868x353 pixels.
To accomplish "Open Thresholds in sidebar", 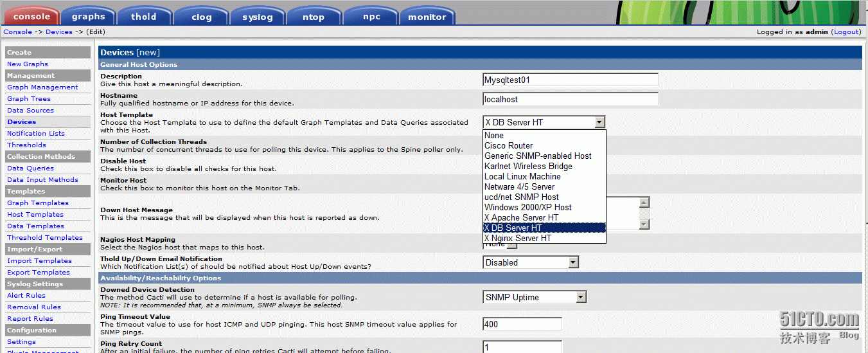I will (26, 145).
